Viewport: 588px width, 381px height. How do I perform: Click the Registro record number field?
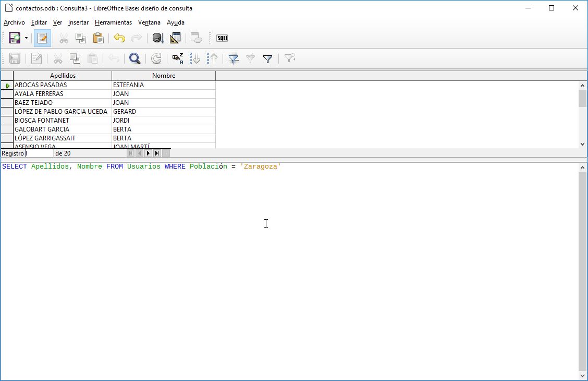(40, 153)
